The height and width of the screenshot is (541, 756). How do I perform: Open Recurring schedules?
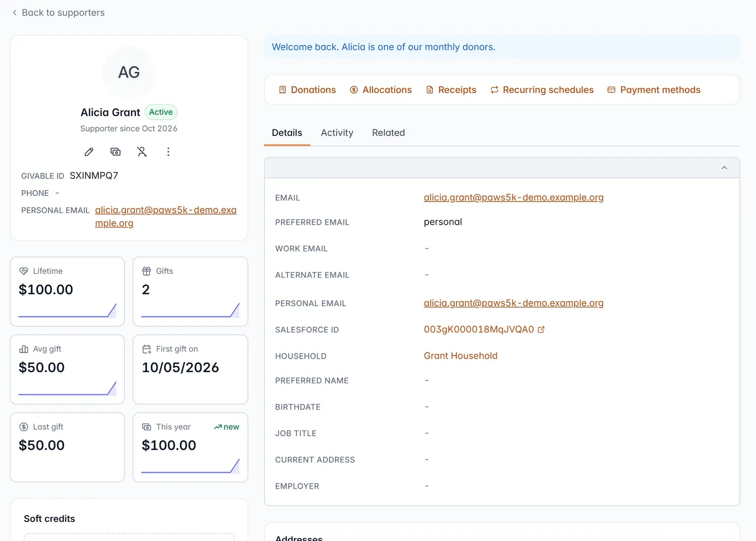pyautogui.click(x=542, y=90)
